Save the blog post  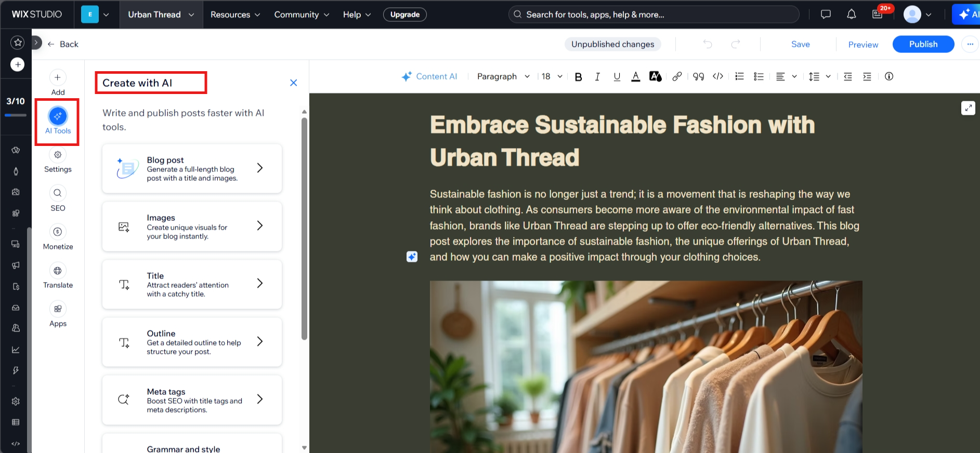point(801,44)
